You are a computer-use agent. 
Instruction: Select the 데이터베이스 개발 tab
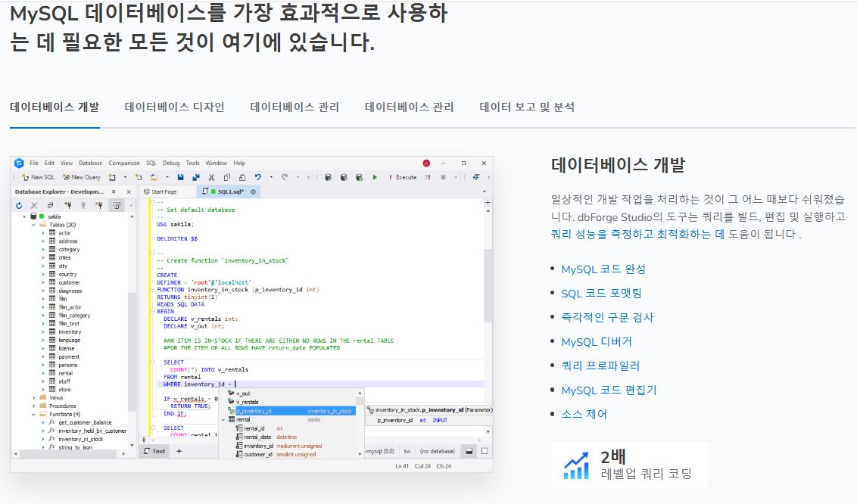pyautogui.click(x=55, y=107)
